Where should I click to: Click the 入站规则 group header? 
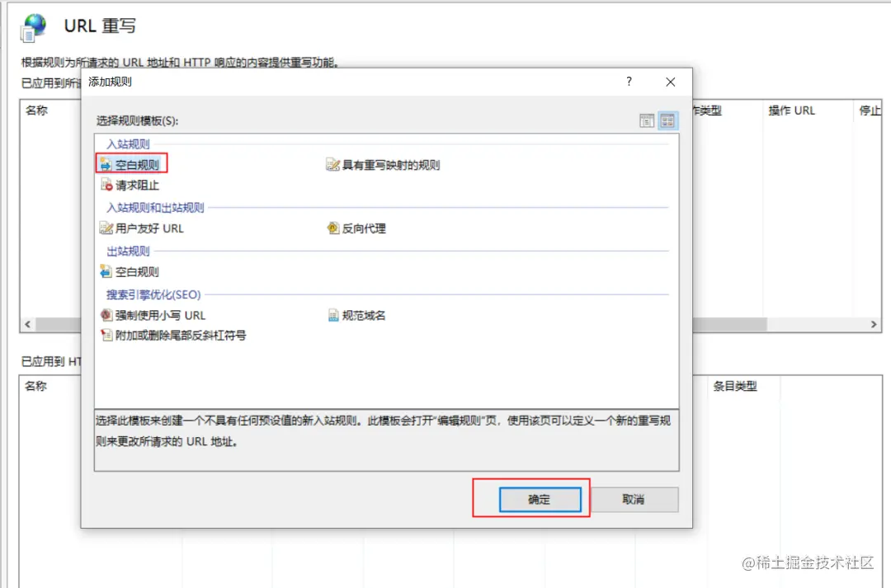click(129, 144)
